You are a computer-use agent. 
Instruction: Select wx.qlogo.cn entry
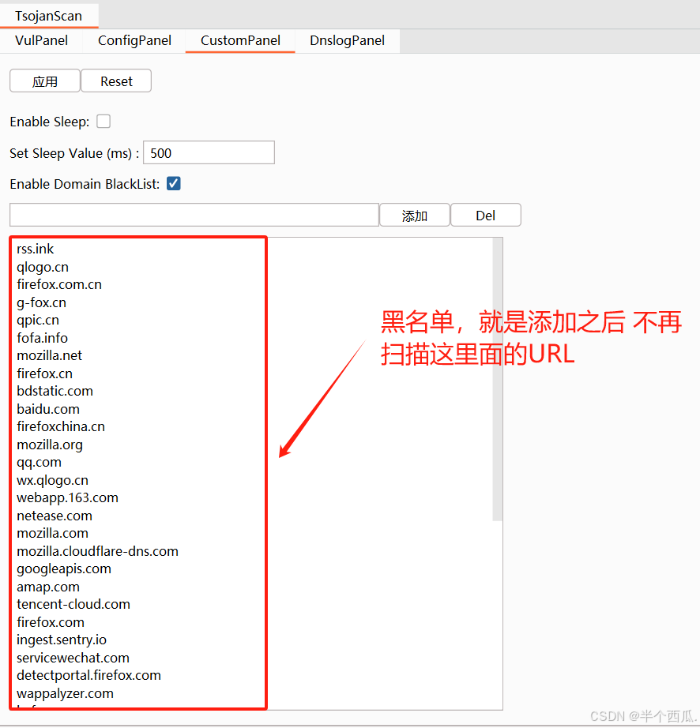pyautogui.click(x=52, y=480)
